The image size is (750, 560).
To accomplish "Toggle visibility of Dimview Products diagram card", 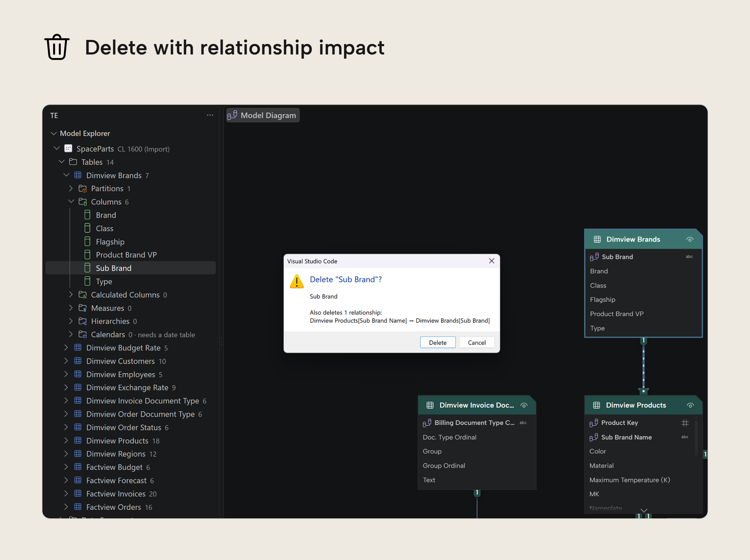I will [690, 405].
